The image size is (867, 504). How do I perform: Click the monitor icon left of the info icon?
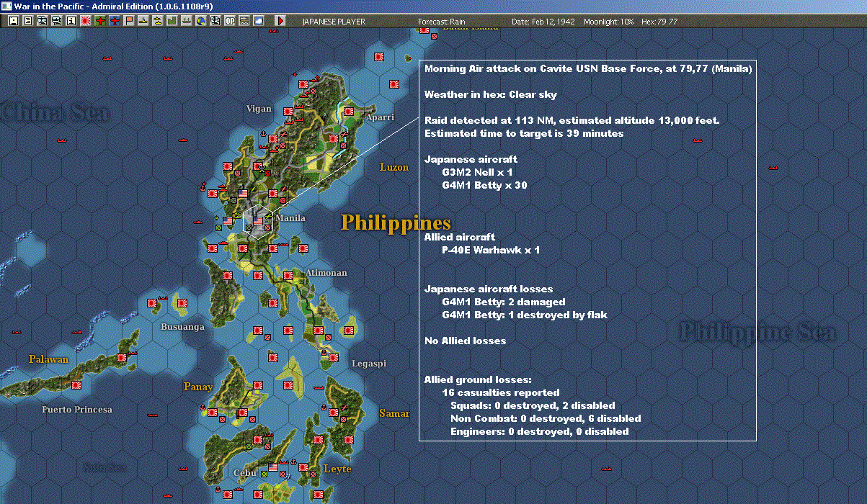tap(57, 22)
